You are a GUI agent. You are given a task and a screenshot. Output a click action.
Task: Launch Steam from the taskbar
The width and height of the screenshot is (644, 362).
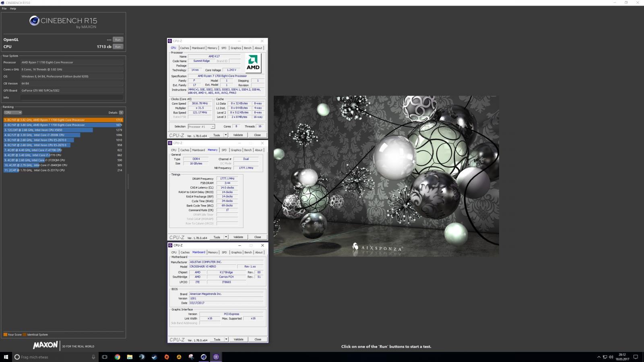154,357
